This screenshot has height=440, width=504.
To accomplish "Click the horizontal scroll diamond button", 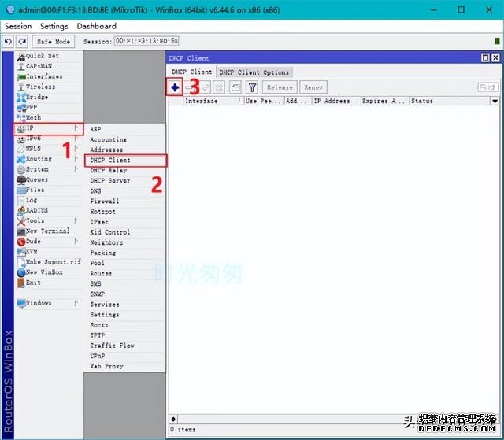I will (x=173, y=419).
